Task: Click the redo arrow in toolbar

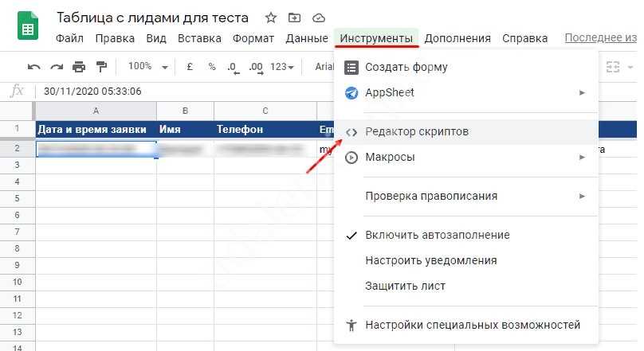Action: [x=56, y=67]
